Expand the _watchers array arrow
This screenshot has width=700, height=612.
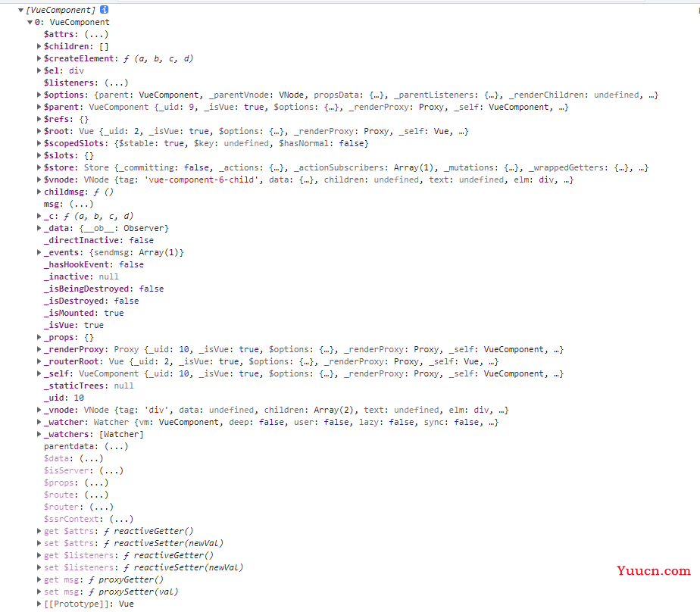39,434
